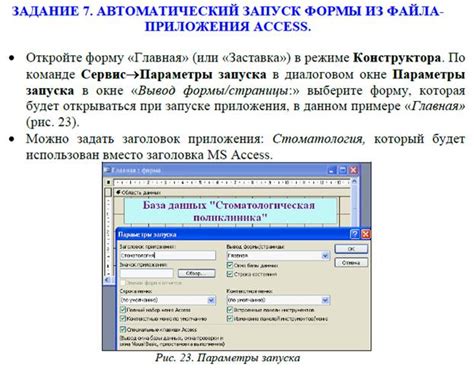The image size is (474, 369).
Task: Click the Обзор... browse button
Action: (x=196, y=273)
